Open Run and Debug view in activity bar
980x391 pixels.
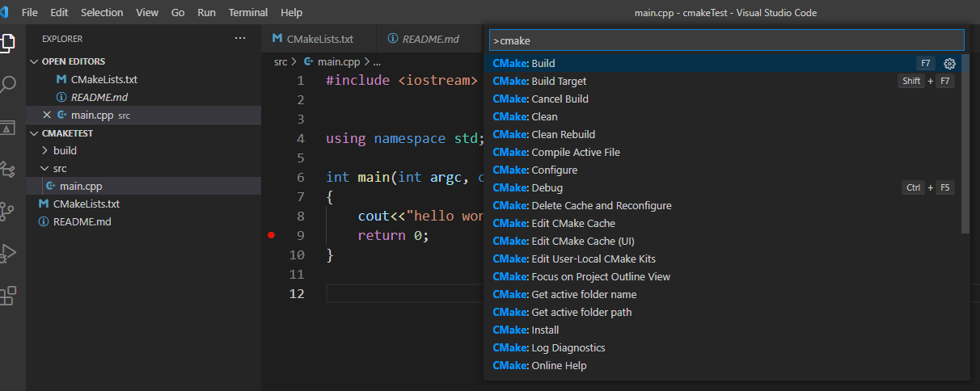[x=7, y=254]
